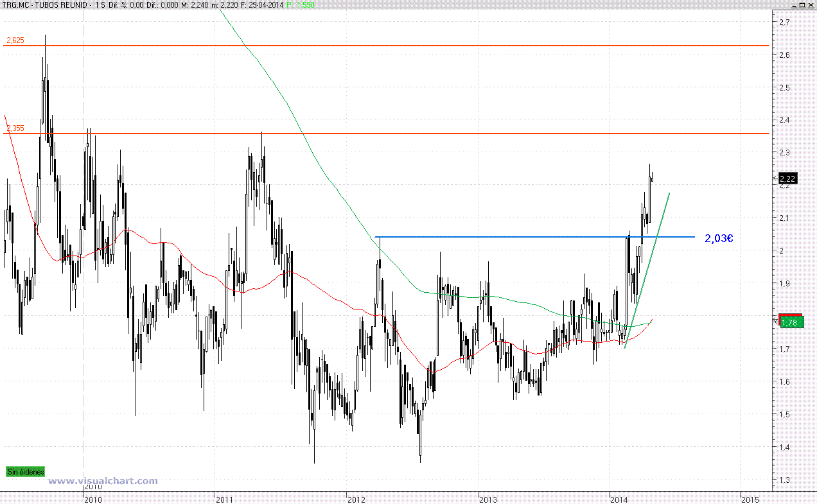Click the 2,1 price axis label
The width and height of the screenshot is (817, 504).
point(784,218)
